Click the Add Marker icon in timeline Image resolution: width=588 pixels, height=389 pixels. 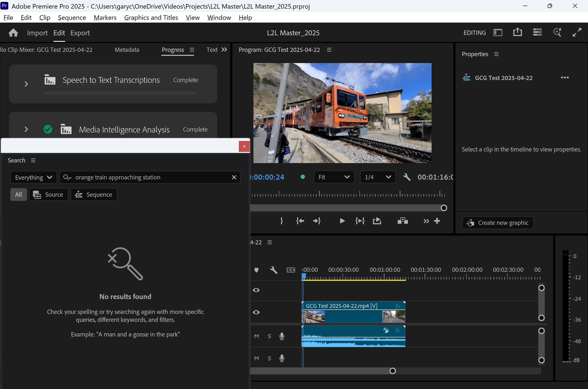[x=256, y=270]
